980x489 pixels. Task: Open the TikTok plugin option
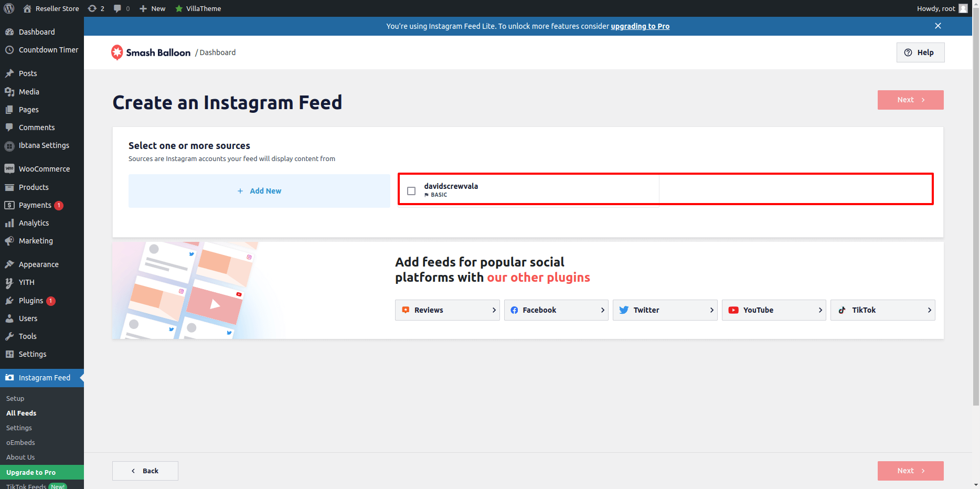(882, 310)
